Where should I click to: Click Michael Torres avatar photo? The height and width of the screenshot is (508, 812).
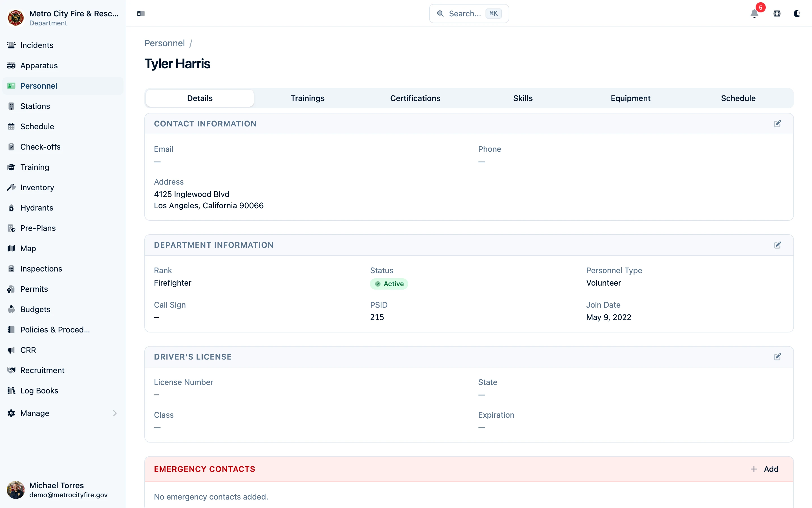pyautogui.click(x=16, y=490)
